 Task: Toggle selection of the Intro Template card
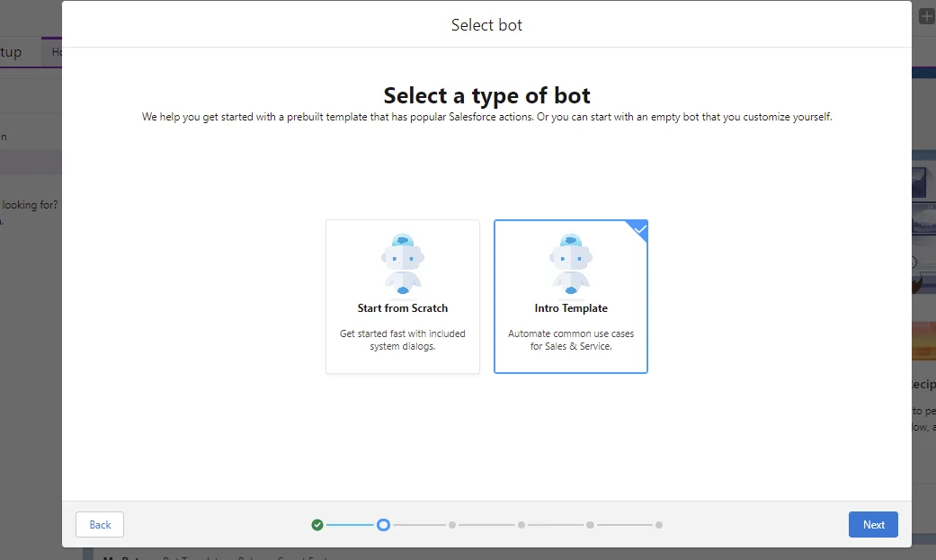tap(570, 297)
